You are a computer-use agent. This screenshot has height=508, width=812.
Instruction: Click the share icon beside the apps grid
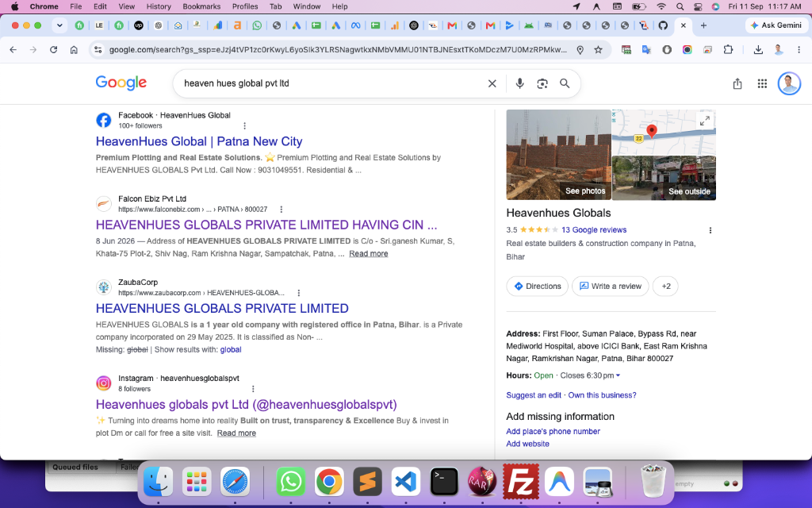[x=737, y=83]
